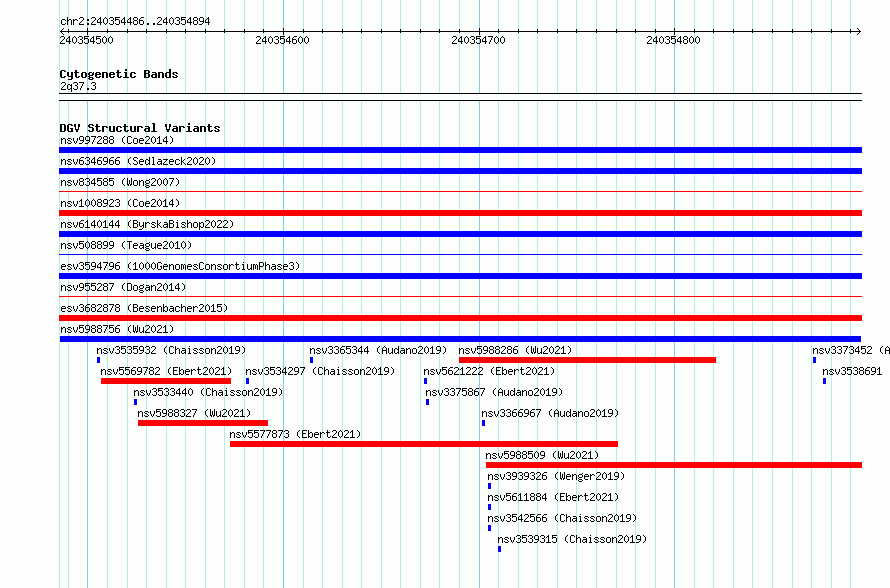Select nsv3365344 (Audano2019) variant label
This screenshot has width=890, height=588.
[378, 350]
